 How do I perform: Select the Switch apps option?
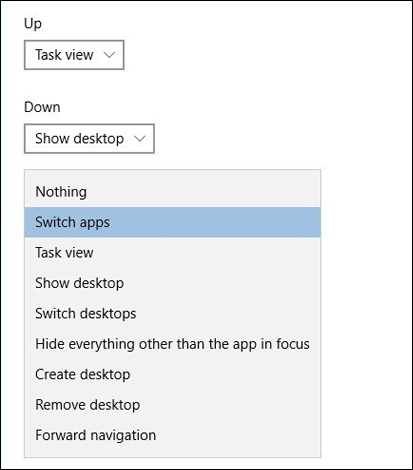click(x=172, y=222)
